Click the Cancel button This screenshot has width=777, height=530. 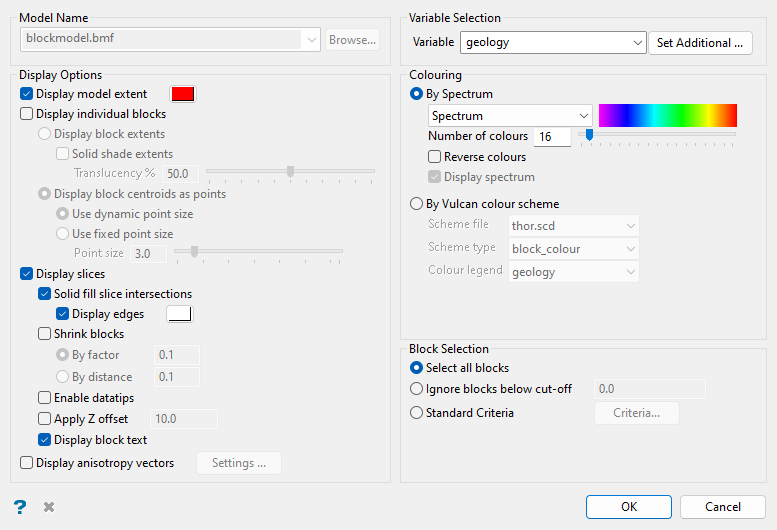723,507
